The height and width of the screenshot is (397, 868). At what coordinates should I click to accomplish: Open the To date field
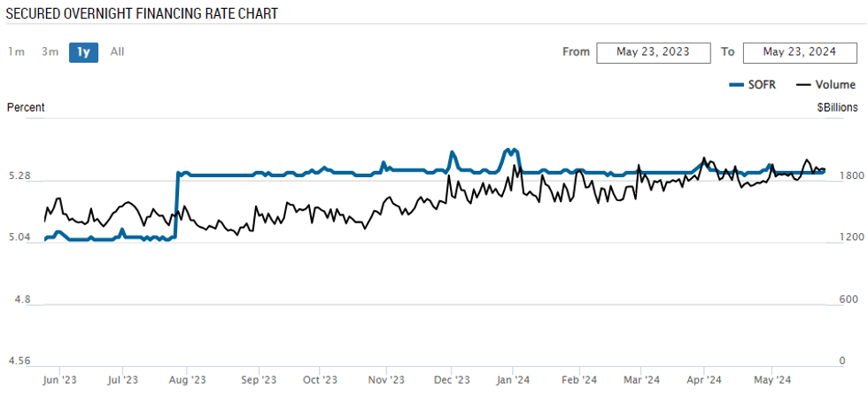pyautogui.click(x=799, y=51)
